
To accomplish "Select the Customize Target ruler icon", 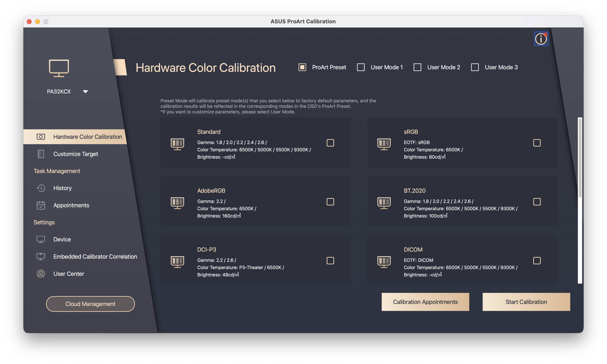I will 41,154.
